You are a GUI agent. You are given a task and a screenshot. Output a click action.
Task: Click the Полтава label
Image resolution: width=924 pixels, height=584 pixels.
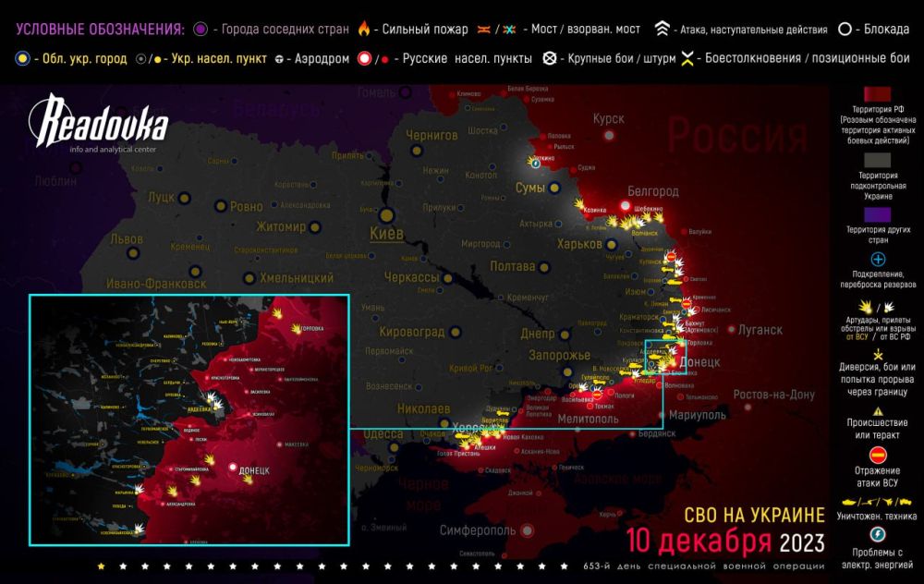(513, 266)
